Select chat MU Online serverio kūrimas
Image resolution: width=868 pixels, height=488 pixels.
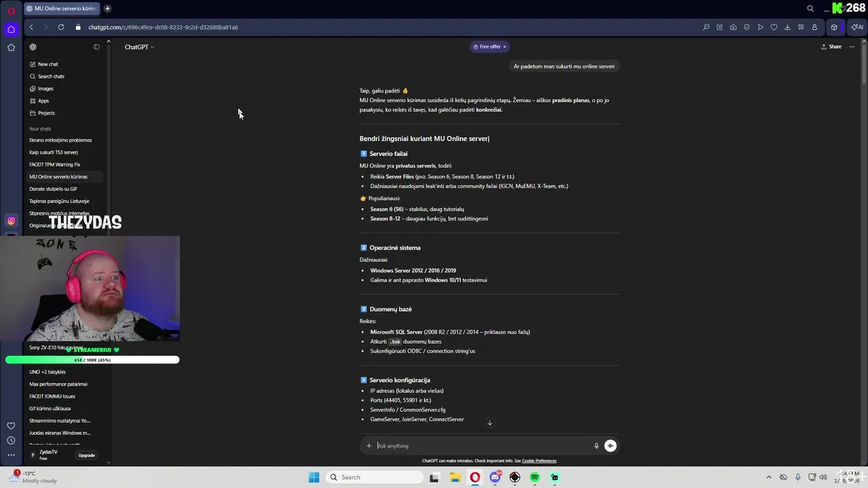(x=64, y=177)
